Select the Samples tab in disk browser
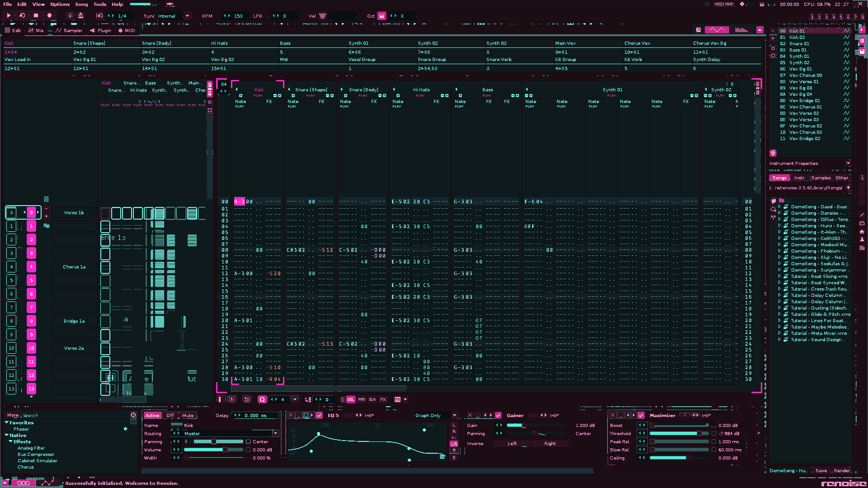This screenshot has height=488, width=868. [x=821, y=178]
